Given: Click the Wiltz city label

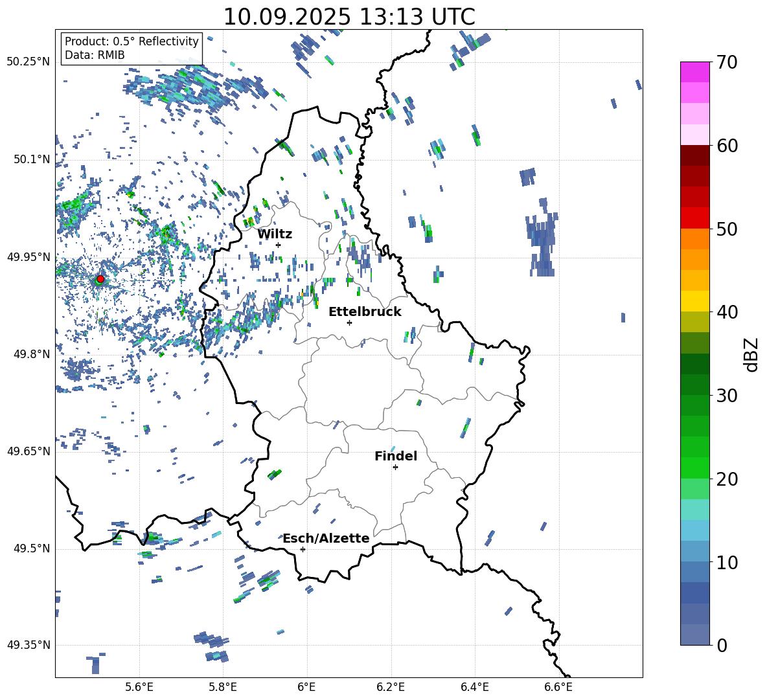Looking at the screenshot, I should pyautogui.click(x=275, y=234).
